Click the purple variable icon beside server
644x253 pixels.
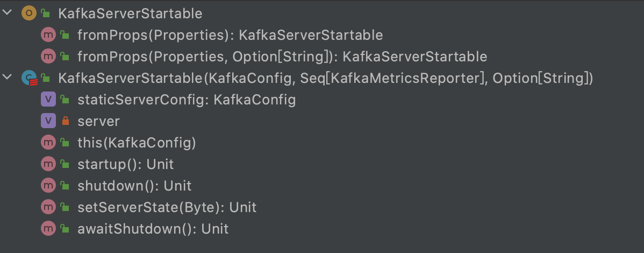pyautogui.click(x=48, y=121)
